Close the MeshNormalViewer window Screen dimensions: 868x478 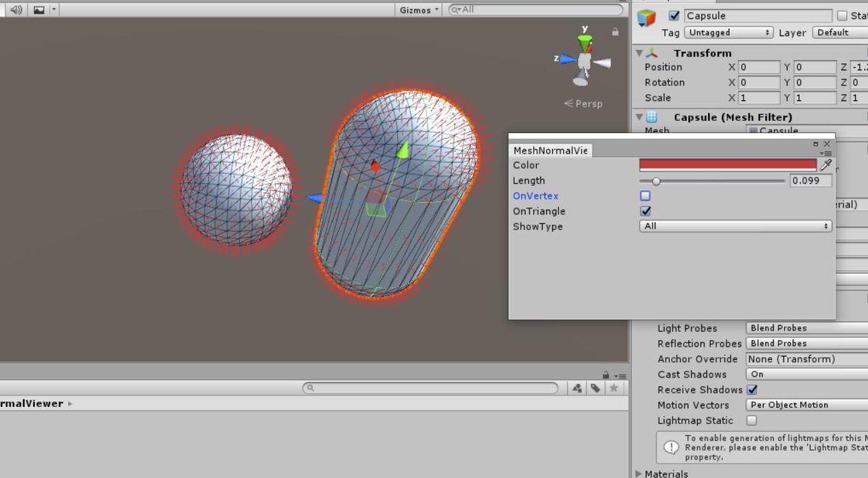click(x=827, y=144)
